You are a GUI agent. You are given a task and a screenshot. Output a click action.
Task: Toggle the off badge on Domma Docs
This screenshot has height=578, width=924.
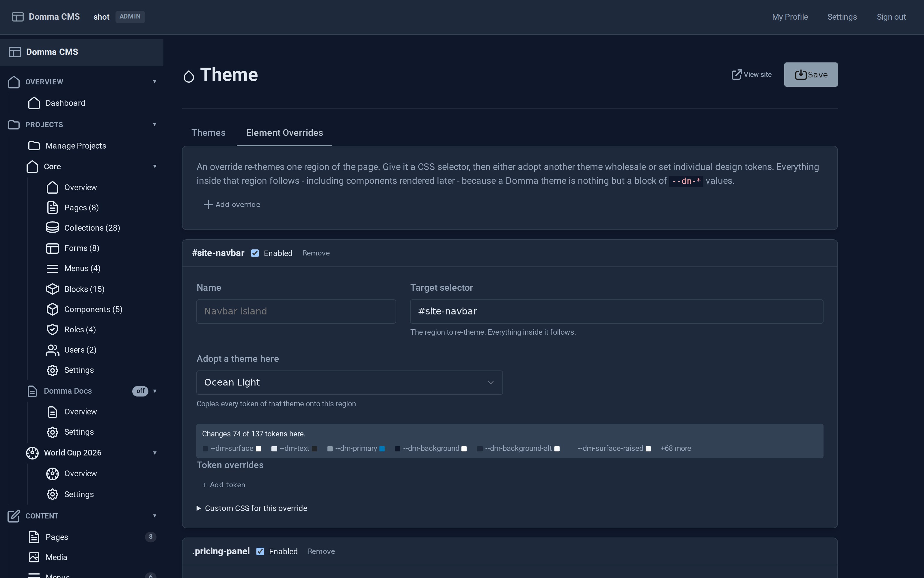click(x=140, y=391)
